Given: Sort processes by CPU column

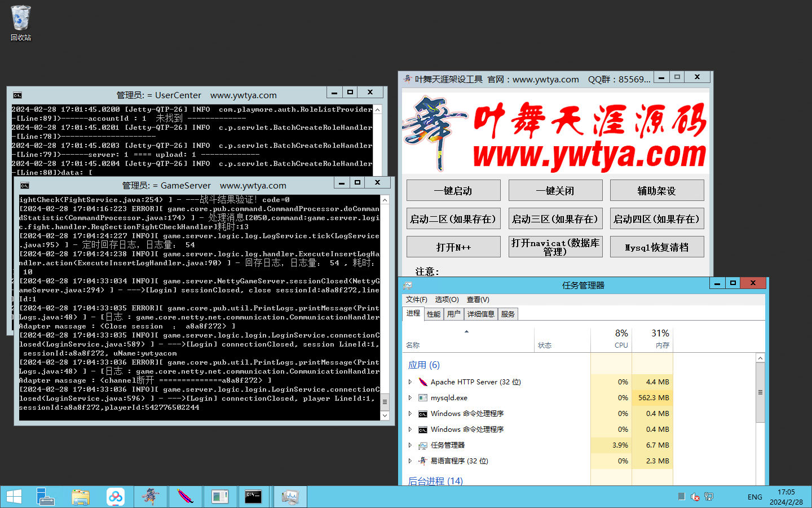Looking at the screenshot, I should point(611,340).
